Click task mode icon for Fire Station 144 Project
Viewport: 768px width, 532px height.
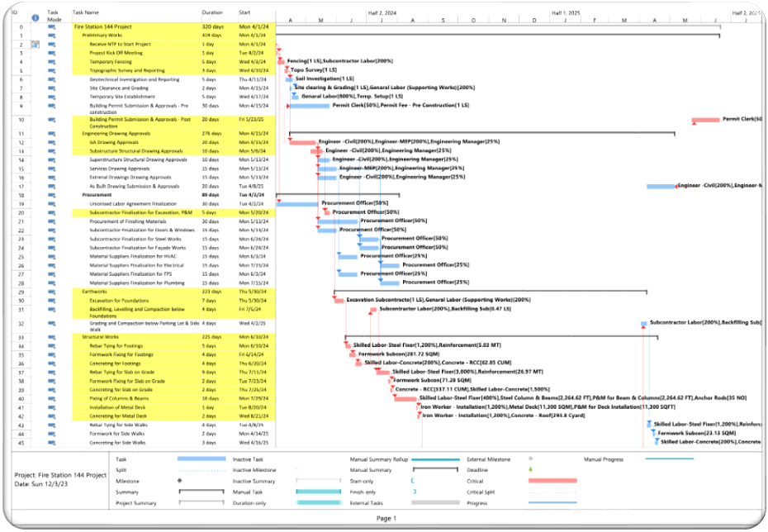52,27
